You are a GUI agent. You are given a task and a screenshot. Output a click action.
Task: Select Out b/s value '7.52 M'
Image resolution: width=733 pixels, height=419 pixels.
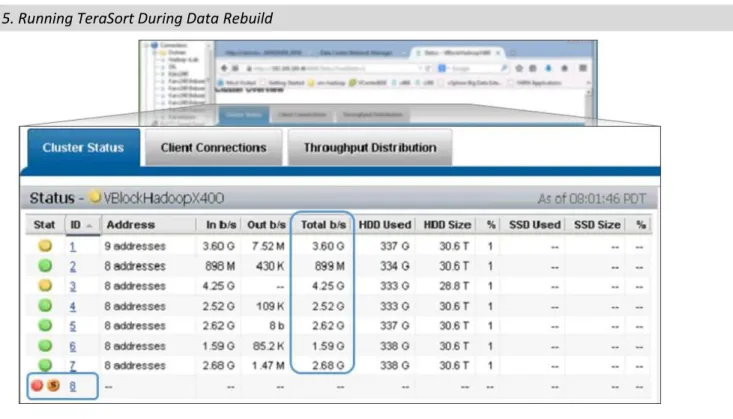[268, 246]
